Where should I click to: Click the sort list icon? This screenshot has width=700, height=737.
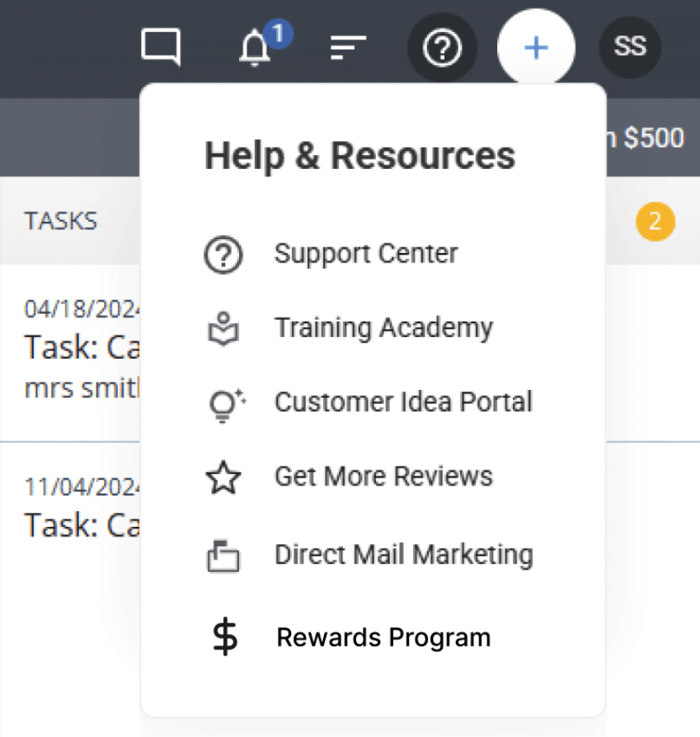click(x=348, y=48)
